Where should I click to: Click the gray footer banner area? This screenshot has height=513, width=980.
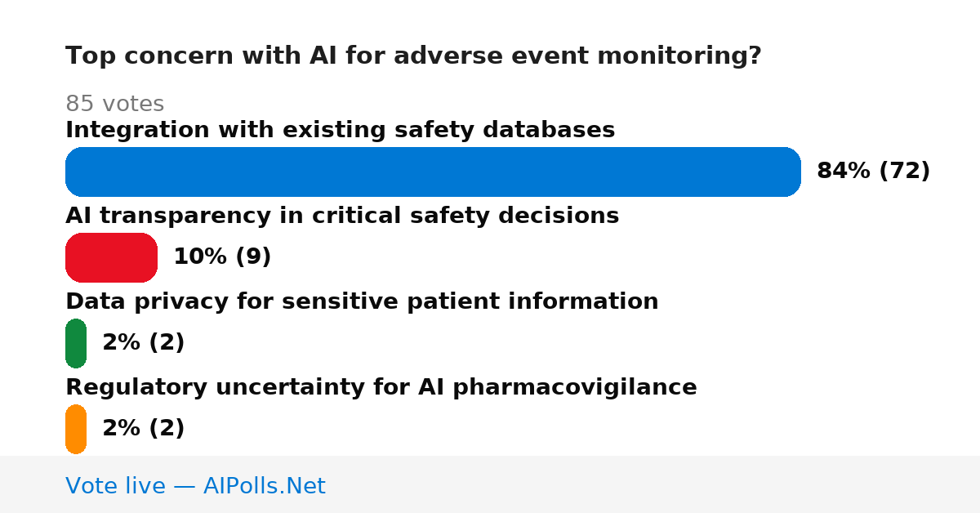(x=490, y=484)
